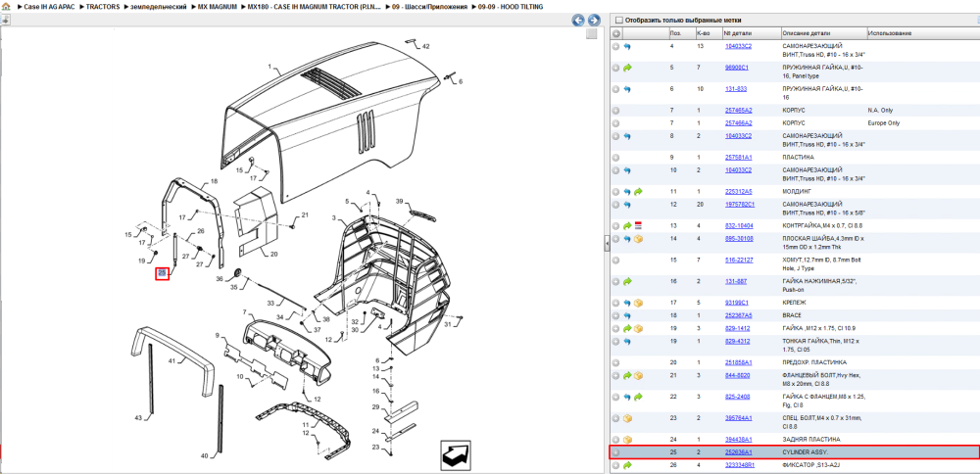Screen dimensions: 980x474
Task: Open the TRACTORS breadcrumb
Action: point(103,7)
